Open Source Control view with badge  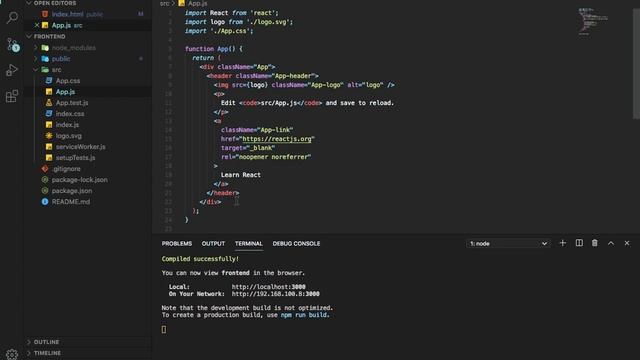coord(12,44)
